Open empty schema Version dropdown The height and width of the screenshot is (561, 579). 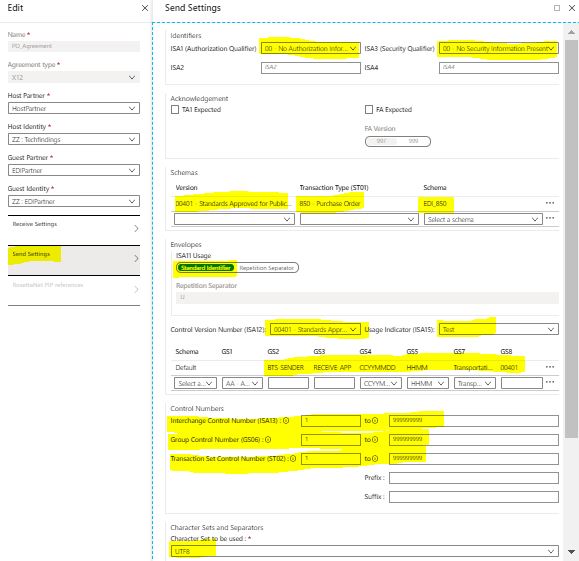[x=234, y=219]
